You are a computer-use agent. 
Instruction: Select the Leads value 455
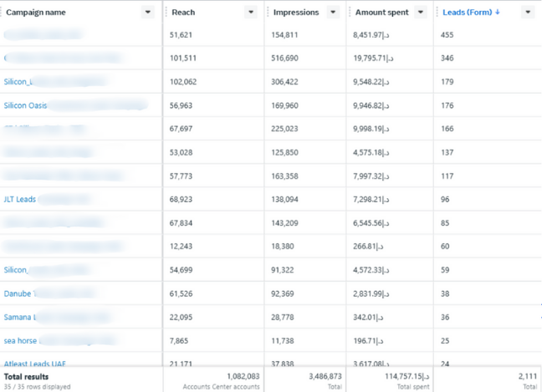click(x=447, y=35)
